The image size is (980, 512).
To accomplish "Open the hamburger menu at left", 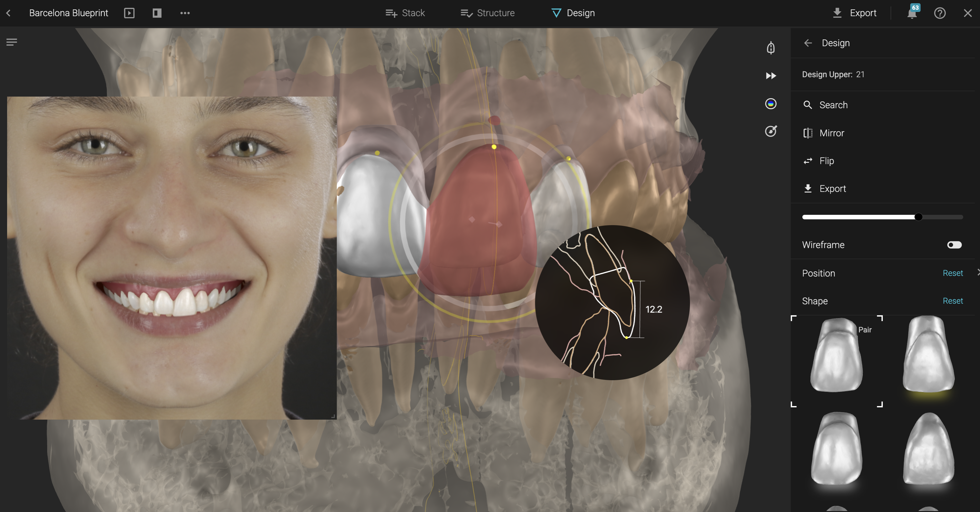I will coord(12,42).
